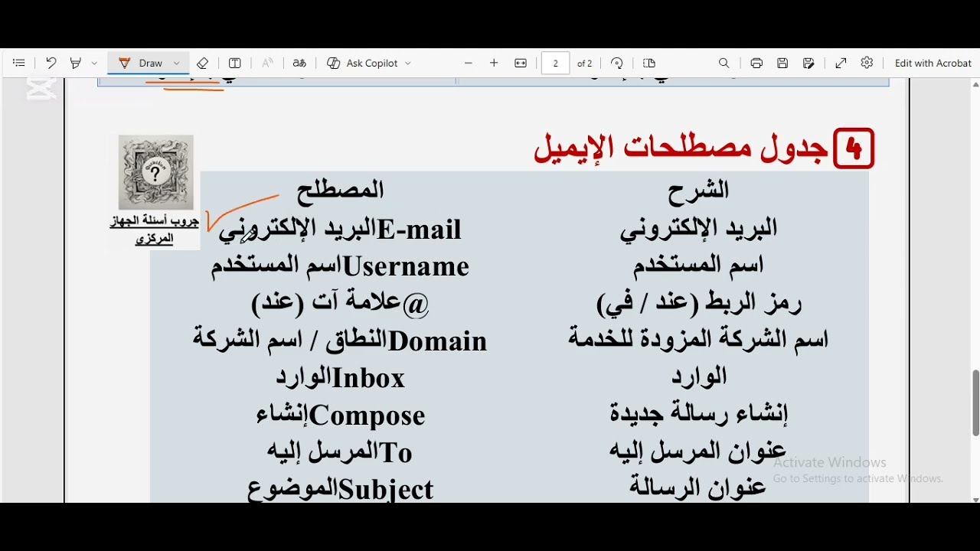The width and height of the screenshot is (980, 551).
Task: Open the PDF search (magnifier) tool
Action: pyautogui.click(x=724, y=64)
